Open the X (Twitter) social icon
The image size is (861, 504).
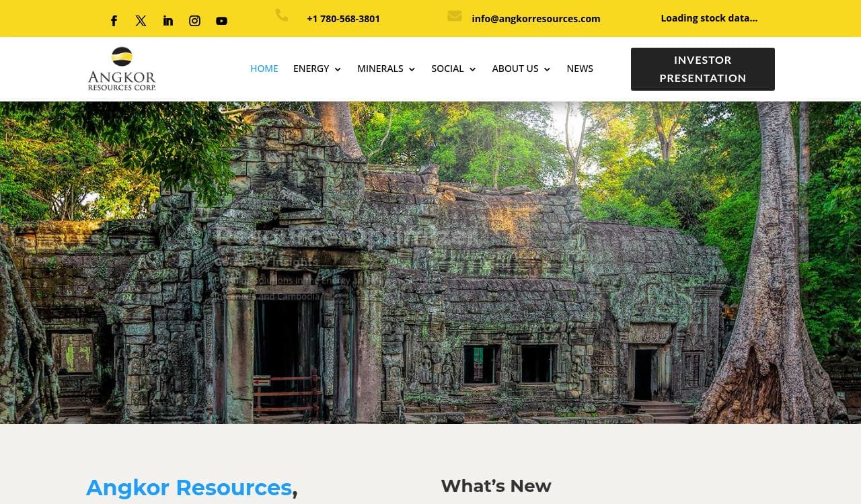[x=141, y=21]
